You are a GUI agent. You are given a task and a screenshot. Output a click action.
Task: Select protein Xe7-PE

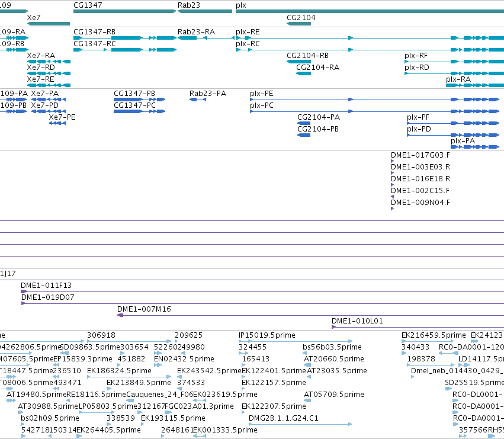click(x=57, y=123)
